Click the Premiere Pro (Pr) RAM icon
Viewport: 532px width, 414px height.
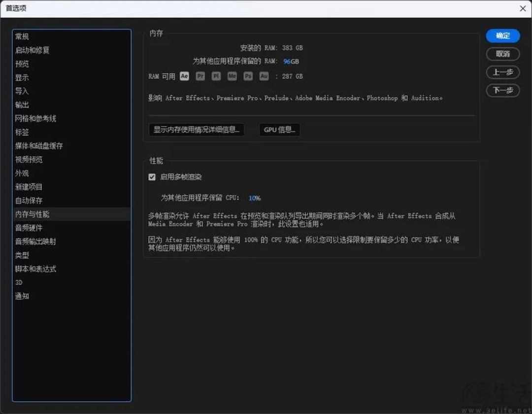200,76
